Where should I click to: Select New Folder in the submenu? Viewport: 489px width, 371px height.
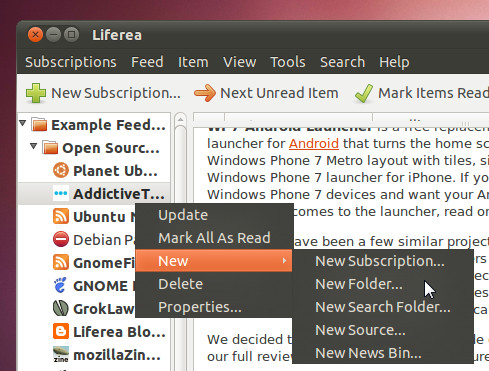(383, 284)
